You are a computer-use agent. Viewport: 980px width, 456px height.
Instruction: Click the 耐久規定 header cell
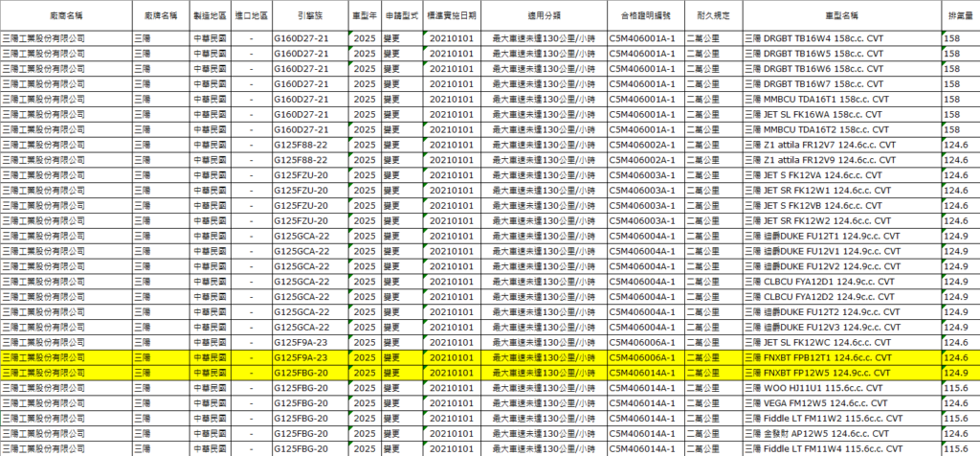(x=714, y=15)
